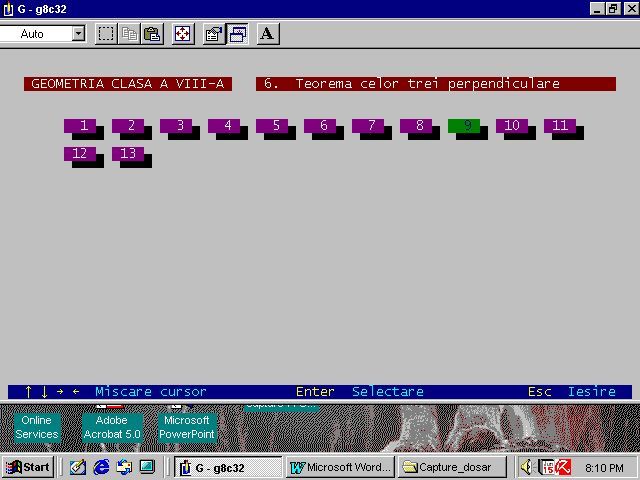Click the title bar system menu icon
The width and height of the screenshot is (640, 480).
click(x=8, y=9)
